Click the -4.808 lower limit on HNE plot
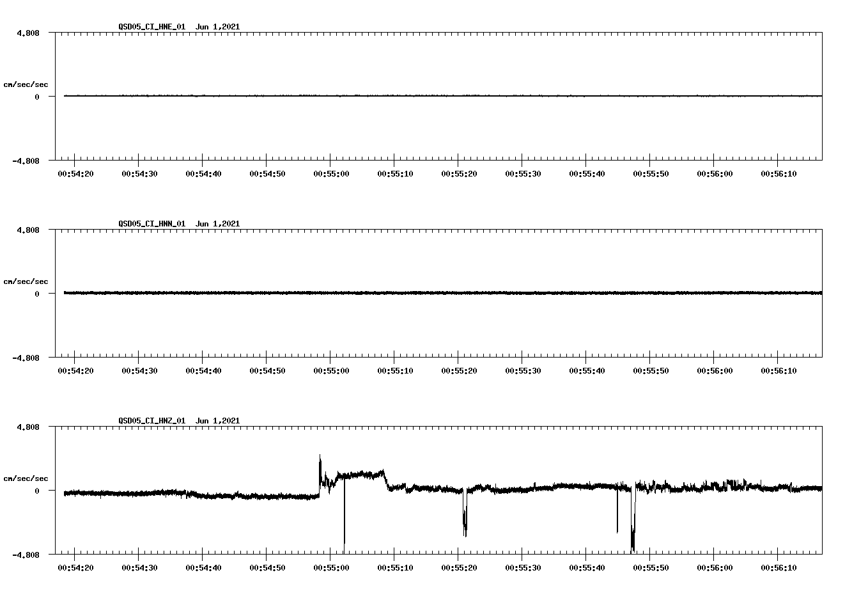Screen dimensions: 868x591 point(26,161)
